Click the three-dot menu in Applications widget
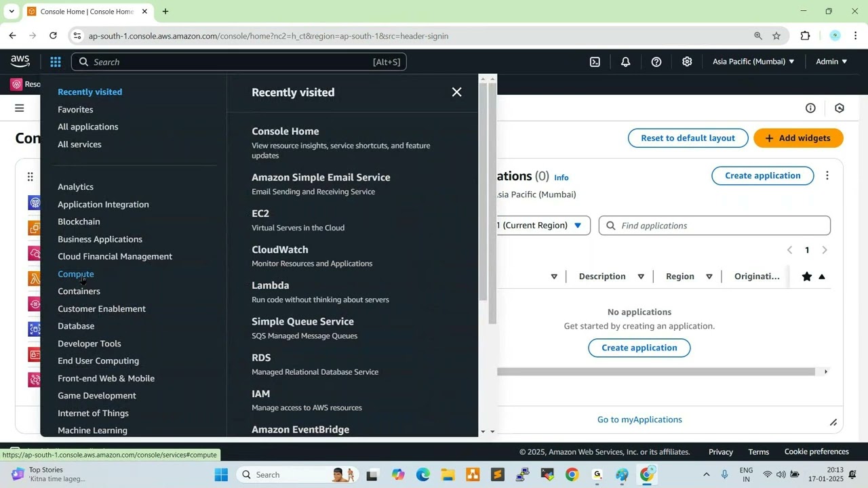Viewport: 868px width, 488px height. [x=827, y=176]
